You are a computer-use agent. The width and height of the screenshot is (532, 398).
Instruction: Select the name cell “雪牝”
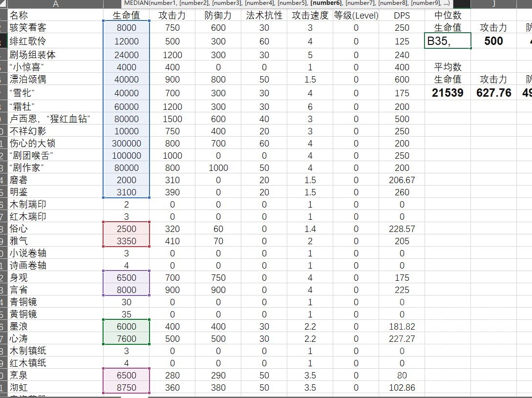tap(56, 93)
